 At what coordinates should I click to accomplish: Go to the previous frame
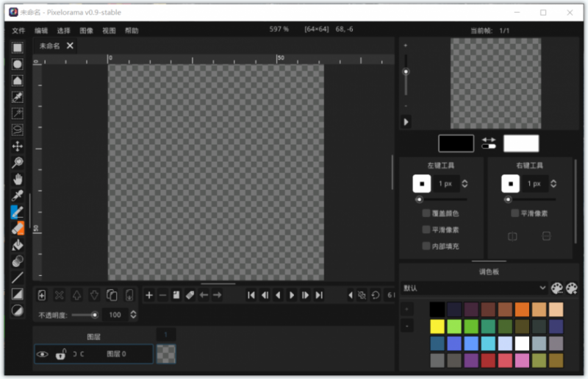[265, 295]
